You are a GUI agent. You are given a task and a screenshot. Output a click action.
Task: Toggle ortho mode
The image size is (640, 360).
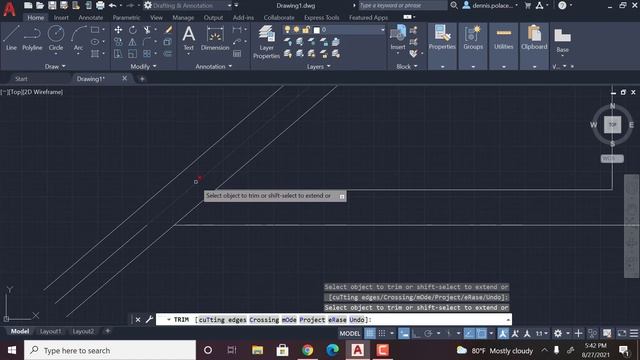click(416, 333)
